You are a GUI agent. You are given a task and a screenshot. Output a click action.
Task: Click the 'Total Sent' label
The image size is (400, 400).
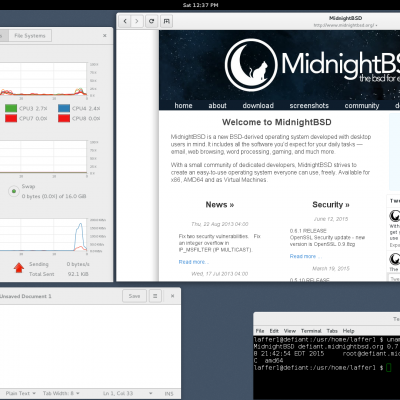pyautogui.click(x=42, y=274)
